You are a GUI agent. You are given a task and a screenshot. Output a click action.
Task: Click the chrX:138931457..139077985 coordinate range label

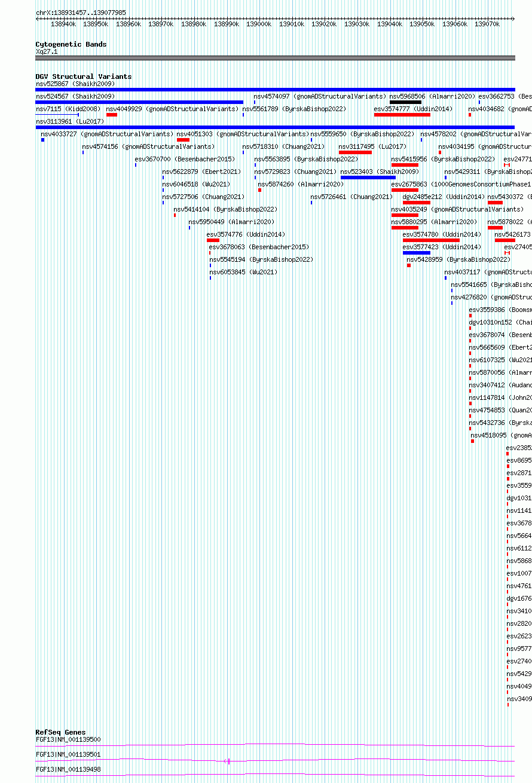81,13
